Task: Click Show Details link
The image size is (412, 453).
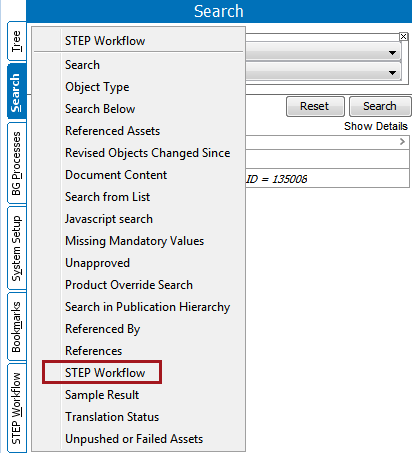Action: (376, 126)
